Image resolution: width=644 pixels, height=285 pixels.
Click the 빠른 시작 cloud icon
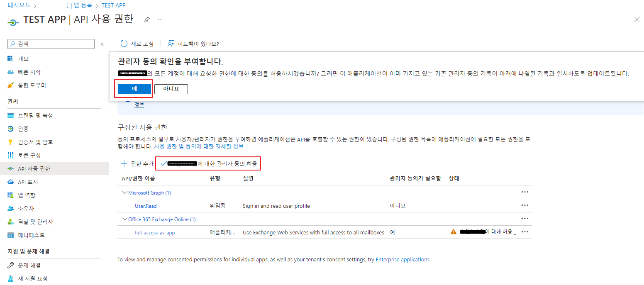click(11, 72)
